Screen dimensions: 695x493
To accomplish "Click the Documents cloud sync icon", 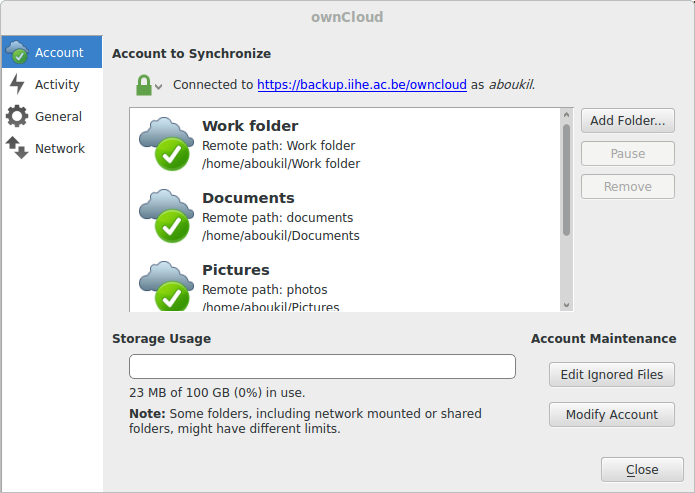I will tap(166, 216).
